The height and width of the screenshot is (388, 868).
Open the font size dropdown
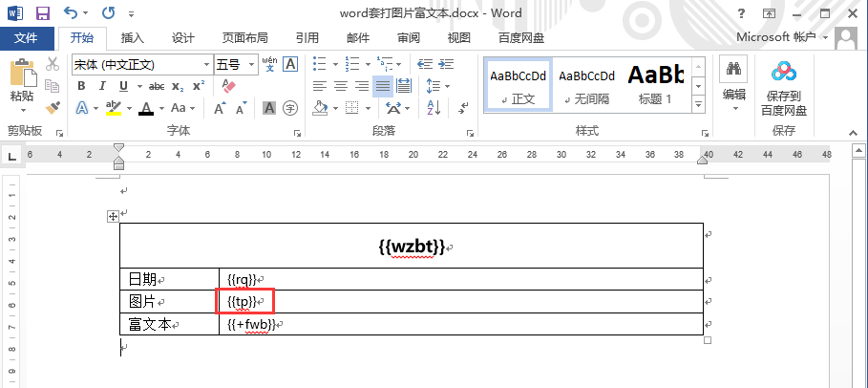251,64
